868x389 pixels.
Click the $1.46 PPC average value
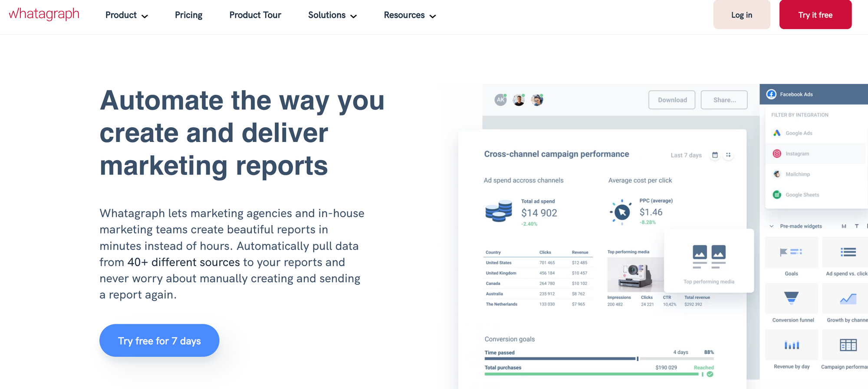pyautogui.click(x=651, y=212)
